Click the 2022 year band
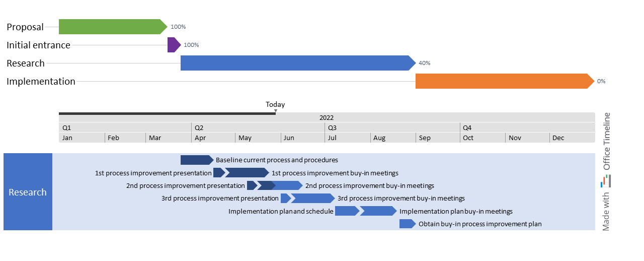The height and width of the screenshot is (261, 644). (x=327, y=117)
